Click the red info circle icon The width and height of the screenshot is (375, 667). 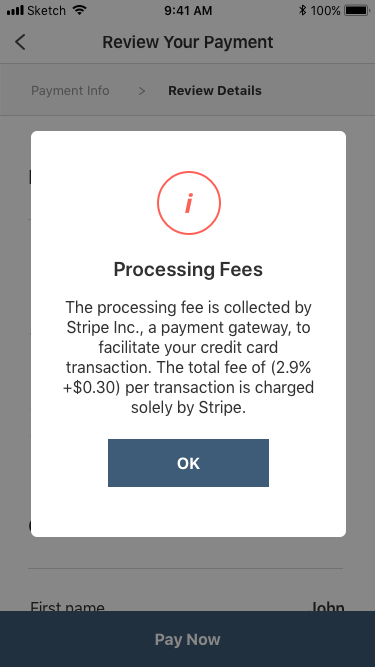(189, 203)
